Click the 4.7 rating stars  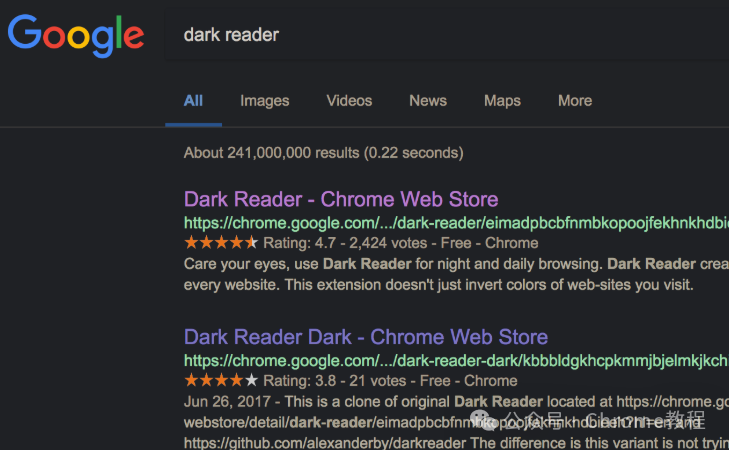point(221,242)
